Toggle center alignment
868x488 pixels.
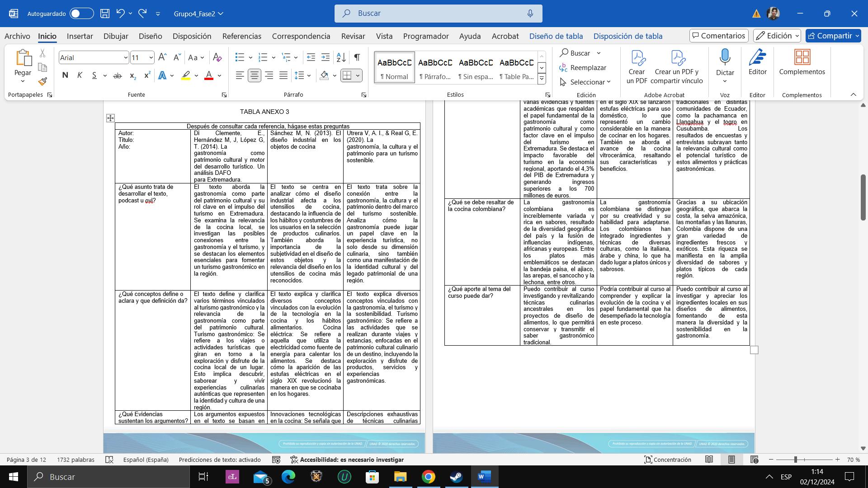pyautogui.click(x=255, y=75)
